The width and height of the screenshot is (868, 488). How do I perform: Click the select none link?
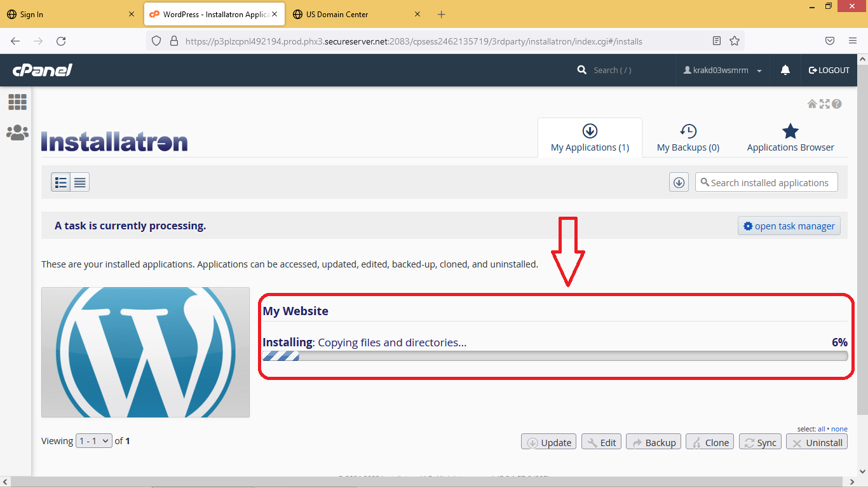(x=839, y=429)
